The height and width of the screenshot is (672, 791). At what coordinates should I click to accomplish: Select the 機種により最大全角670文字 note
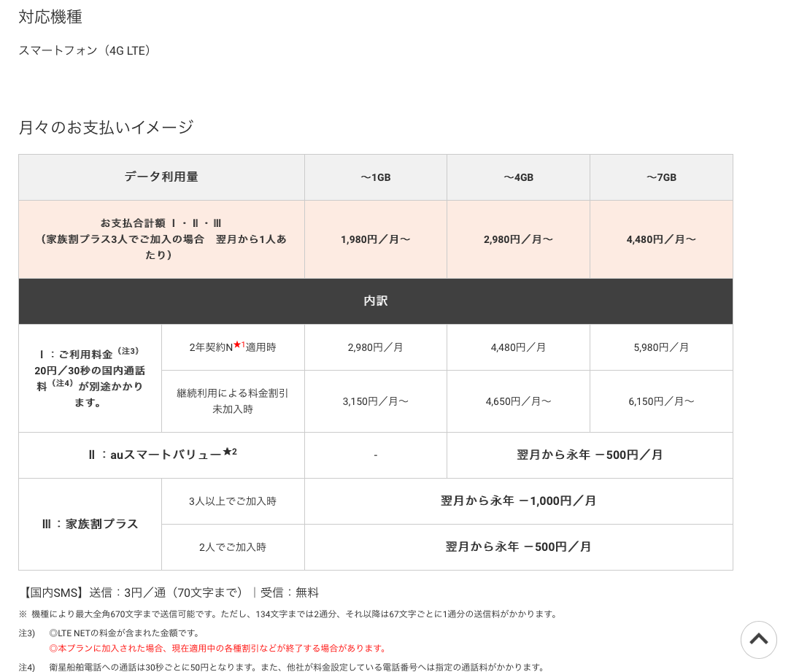(x=288, y=614)
